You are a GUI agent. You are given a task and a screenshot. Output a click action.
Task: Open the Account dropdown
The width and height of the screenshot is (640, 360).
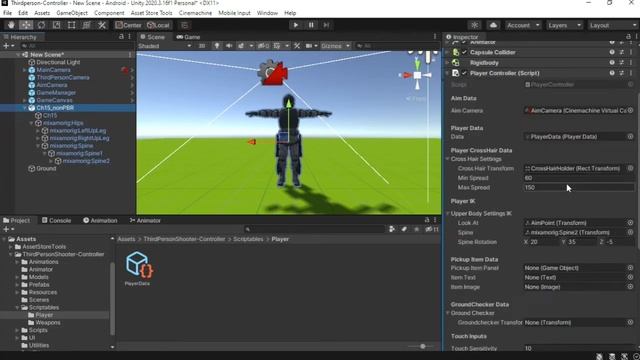pyautogui.click(x=523, y=25)
